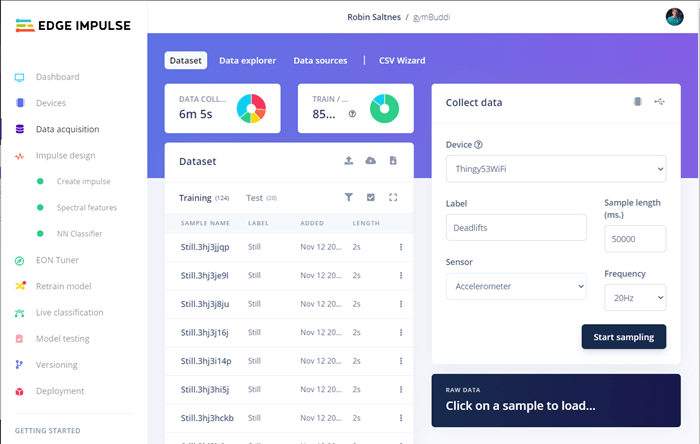Click the upload data icon in Dataset
Viewport: 700px width, 444px height.
[x=348, y=161]
